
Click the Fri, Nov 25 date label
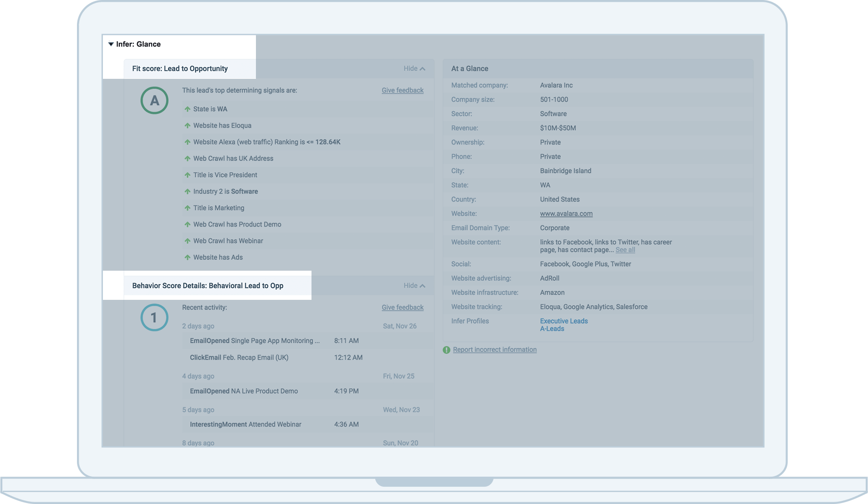tap(398, 376)
